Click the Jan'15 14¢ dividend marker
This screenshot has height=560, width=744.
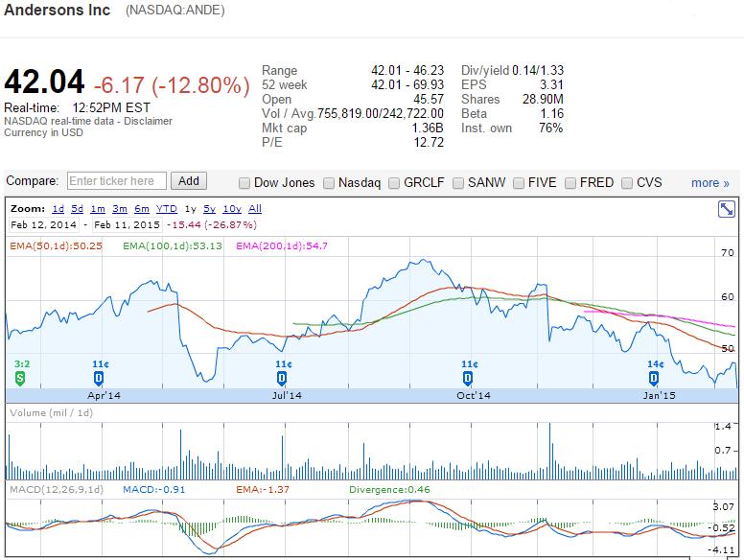pyautogui.click(x=653, y=378)
